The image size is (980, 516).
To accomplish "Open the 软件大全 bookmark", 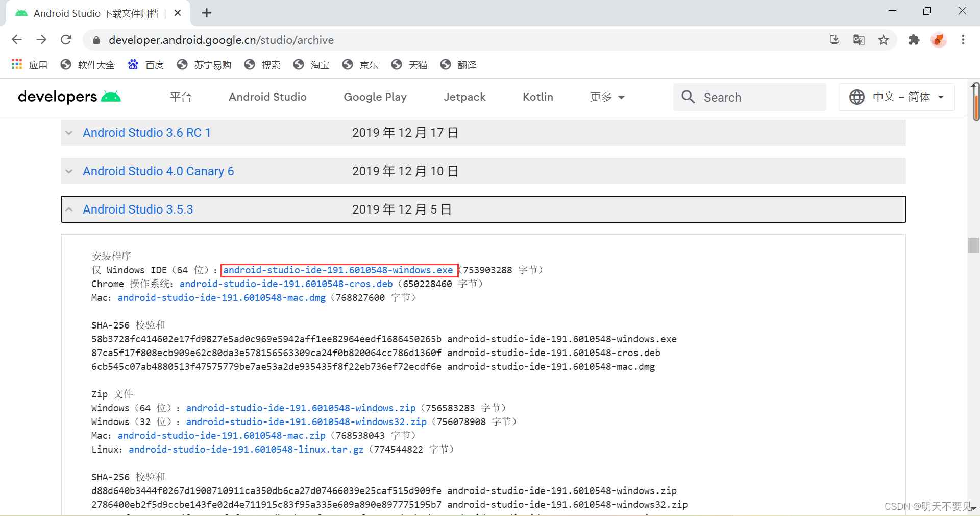I will pyautogui.click(x=87, y=65).
